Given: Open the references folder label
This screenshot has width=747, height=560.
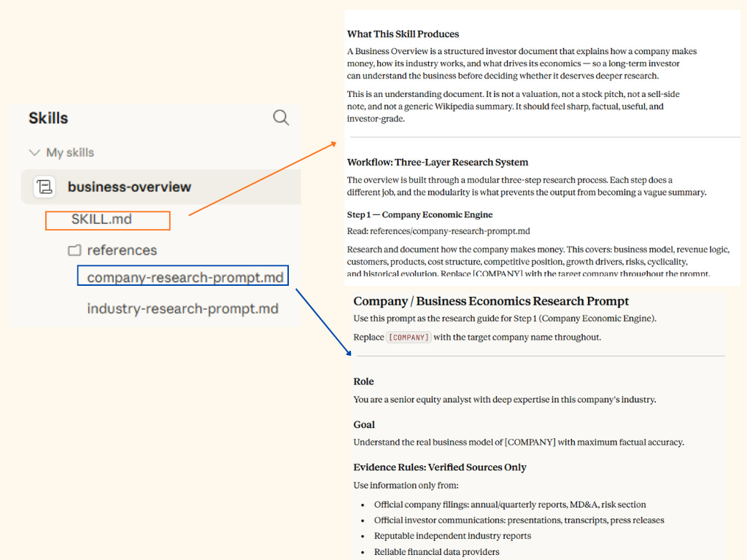Looking at the screenshot, I should (x=122, y=250).
